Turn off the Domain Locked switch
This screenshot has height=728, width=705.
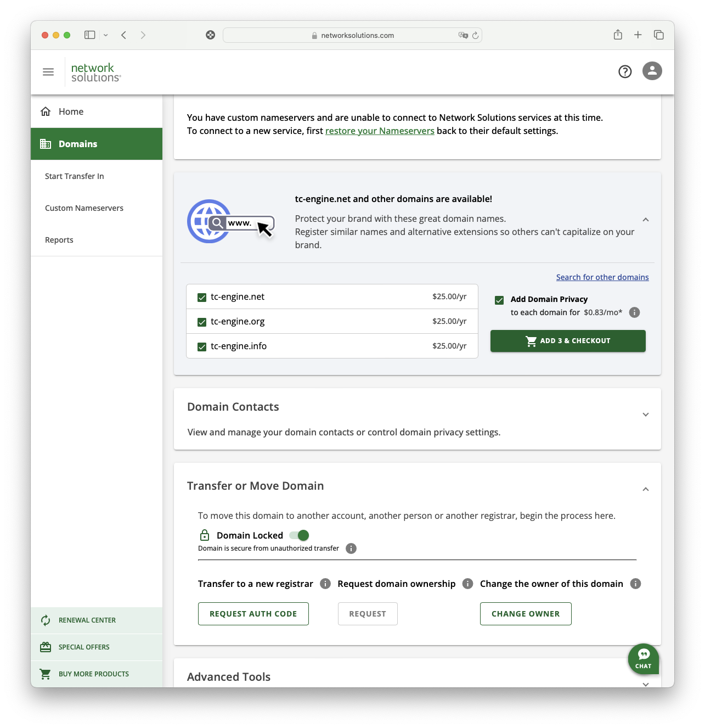tap(300, 535)
